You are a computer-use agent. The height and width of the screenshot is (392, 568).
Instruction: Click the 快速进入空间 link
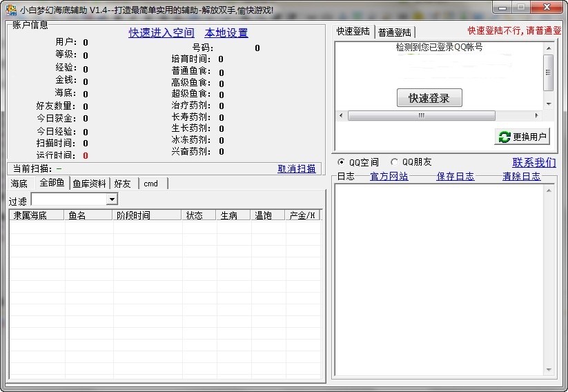pyautogui.click(x=161, y=33)
